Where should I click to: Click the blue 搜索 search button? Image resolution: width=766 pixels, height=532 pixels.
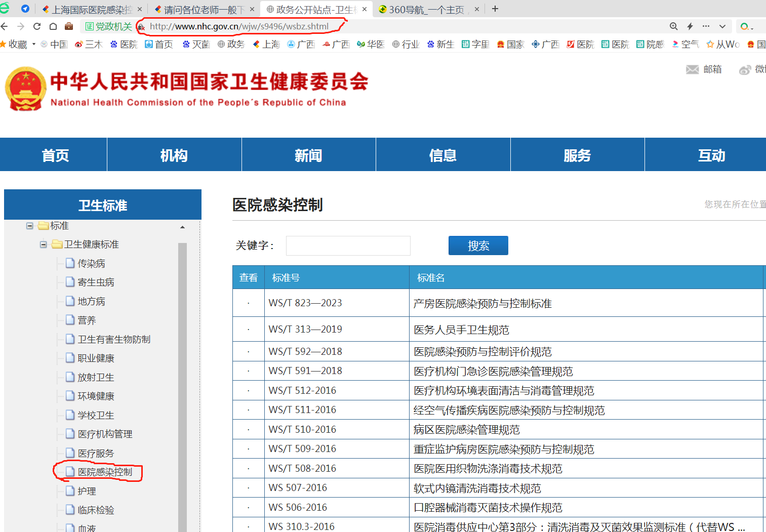(478, 245)
